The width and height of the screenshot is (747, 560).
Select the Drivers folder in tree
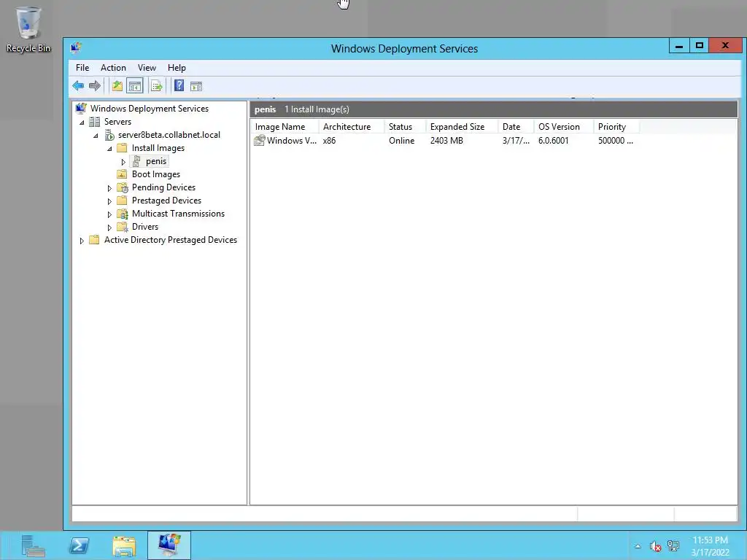[x=145, y=227]
